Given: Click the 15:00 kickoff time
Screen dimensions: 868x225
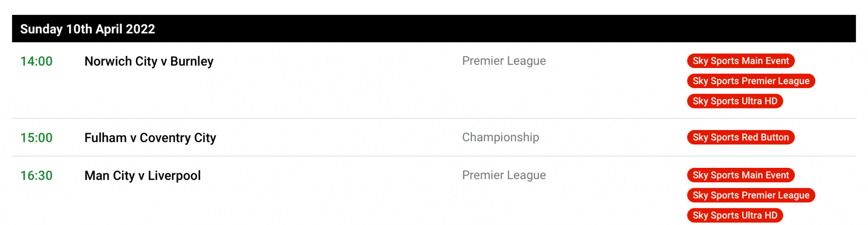Looking at the screenshot, I should point(36,138).
